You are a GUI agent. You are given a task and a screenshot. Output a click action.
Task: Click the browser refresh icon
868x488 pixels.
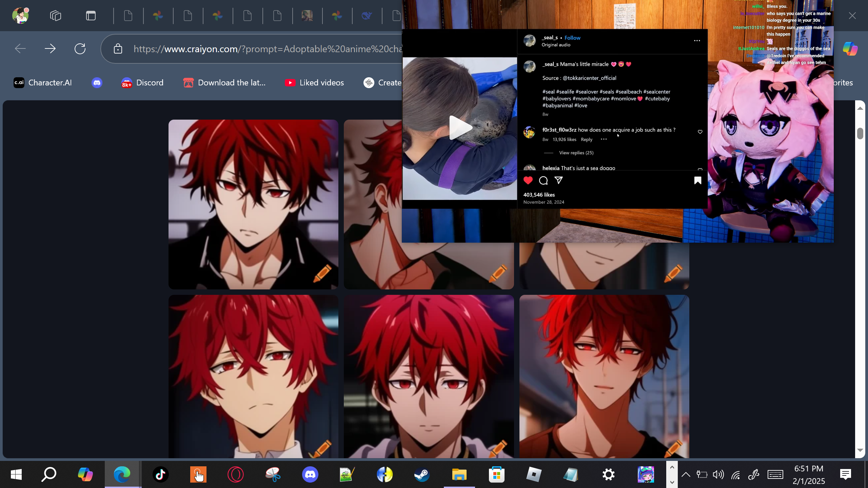pyautogui.click(x=80, y=49)
